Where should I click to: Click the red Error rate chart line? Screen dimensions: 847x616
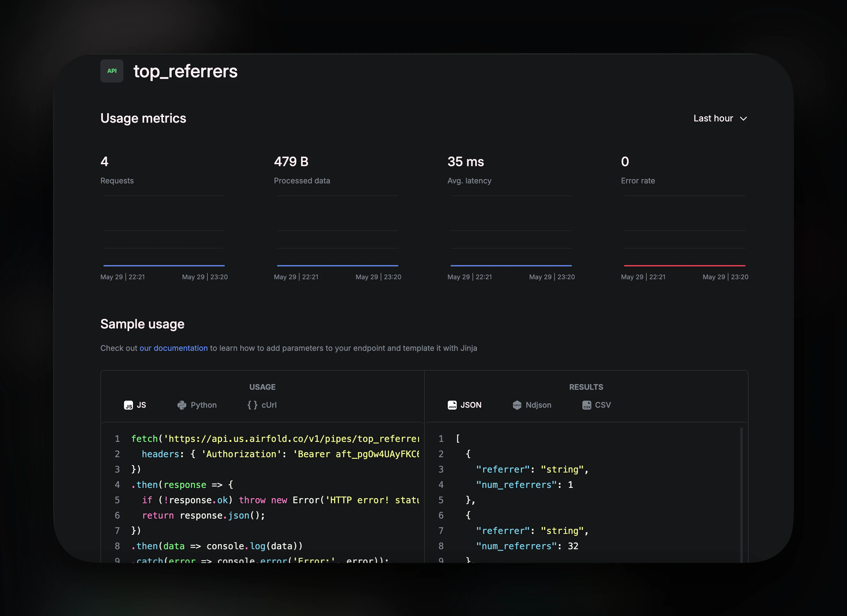684,266
